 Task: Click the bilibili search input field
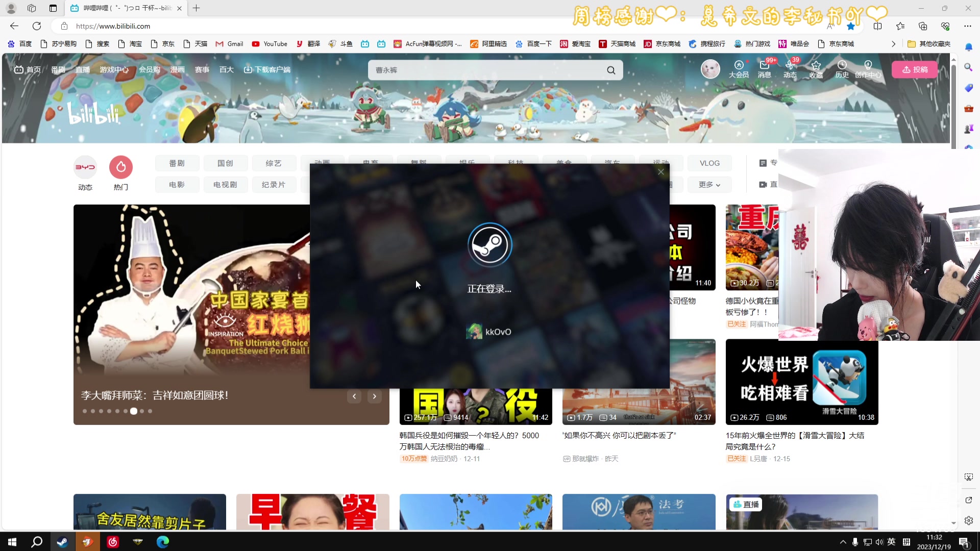[x=487, y=70]
